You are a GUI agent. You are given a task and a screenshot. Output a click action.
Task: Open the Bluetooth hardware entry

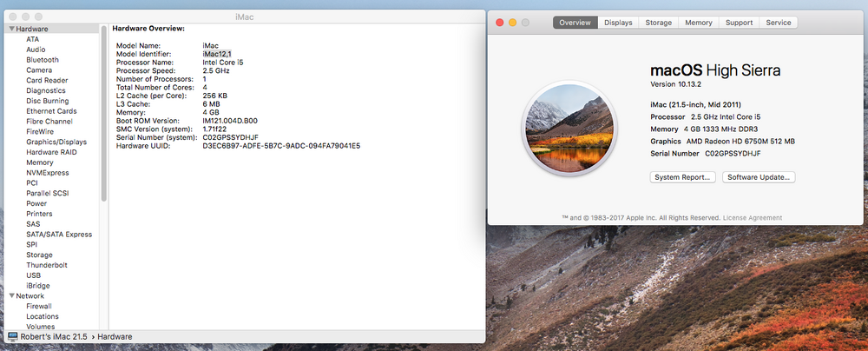pos(43,60)
